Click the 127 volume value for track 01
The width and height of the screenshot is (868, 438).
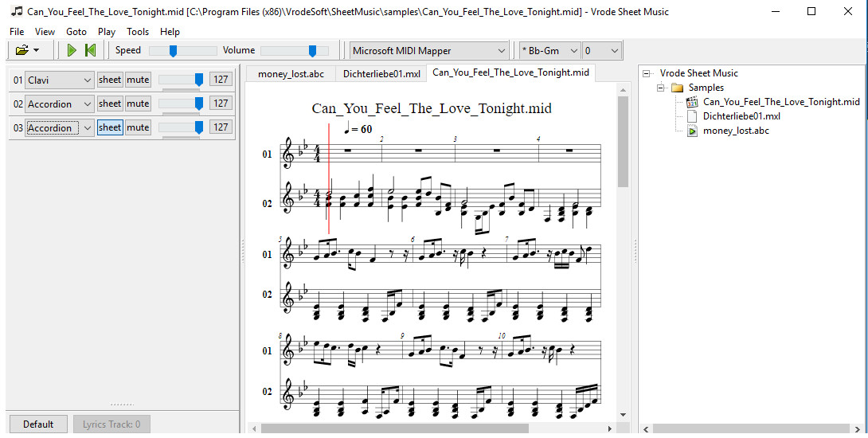click(221, 80)
